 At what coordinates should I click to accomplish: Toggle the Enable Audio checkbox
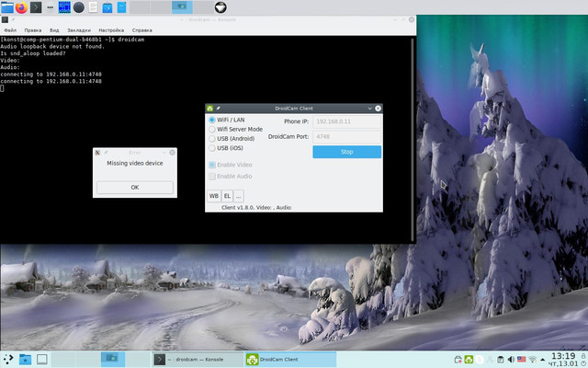[231, 176]
